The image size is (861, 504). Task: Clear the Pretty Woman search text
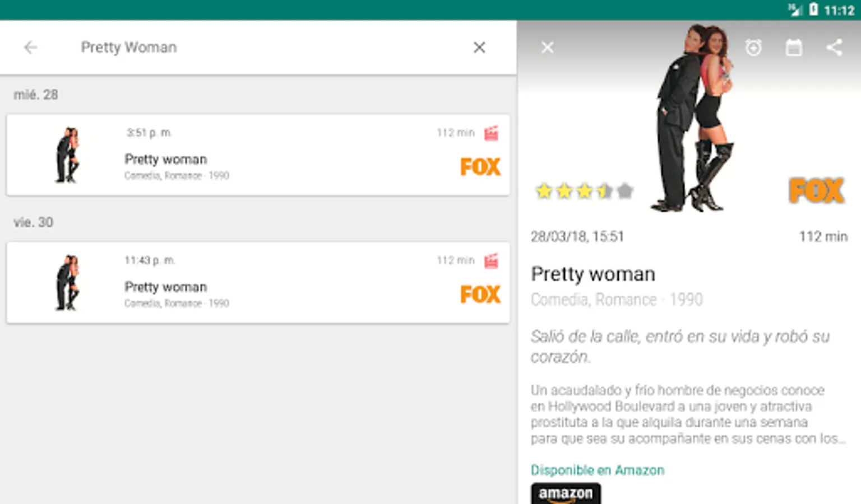tap(479, 48)
